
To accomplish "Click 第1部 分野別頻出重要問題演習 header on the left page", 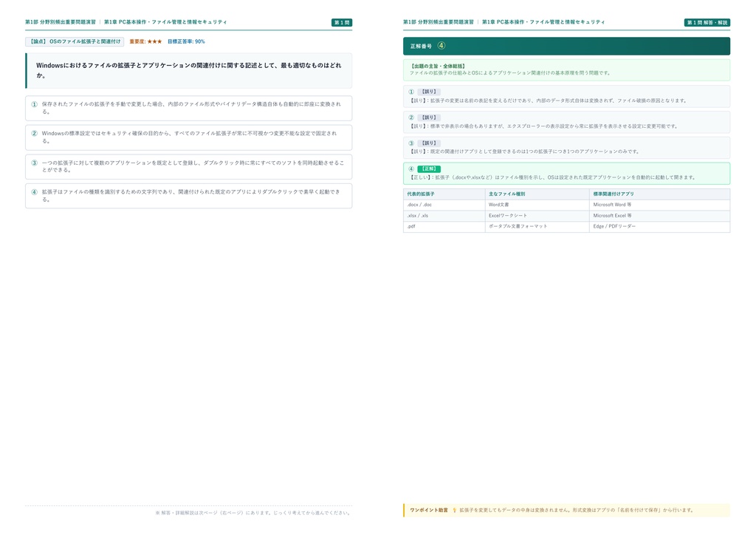I will click(61, 22).
